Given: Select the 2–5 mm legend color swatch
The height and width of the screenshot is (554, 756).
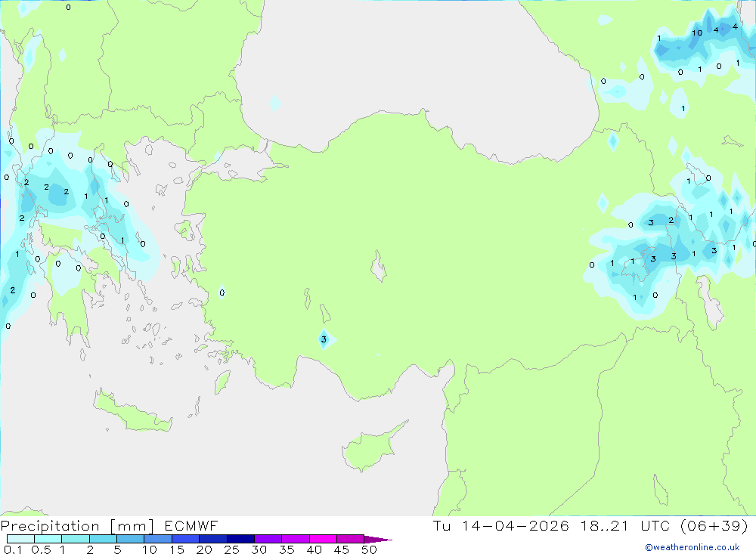Looking at the screenshot, I should tap(103, 539).
